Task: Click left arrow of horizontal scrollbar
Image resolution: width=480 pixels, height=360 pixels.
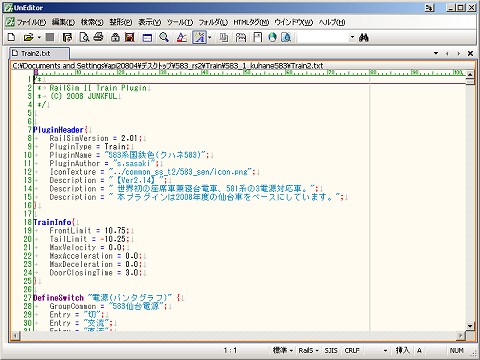Action: pyautogui.click(x=15, y=336)
